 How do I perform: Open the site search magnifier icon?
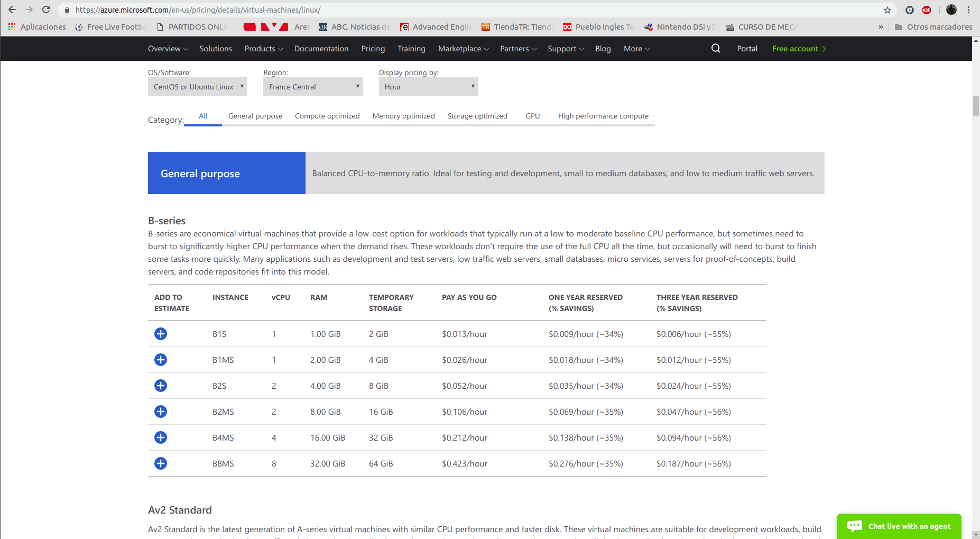point(716,48)
